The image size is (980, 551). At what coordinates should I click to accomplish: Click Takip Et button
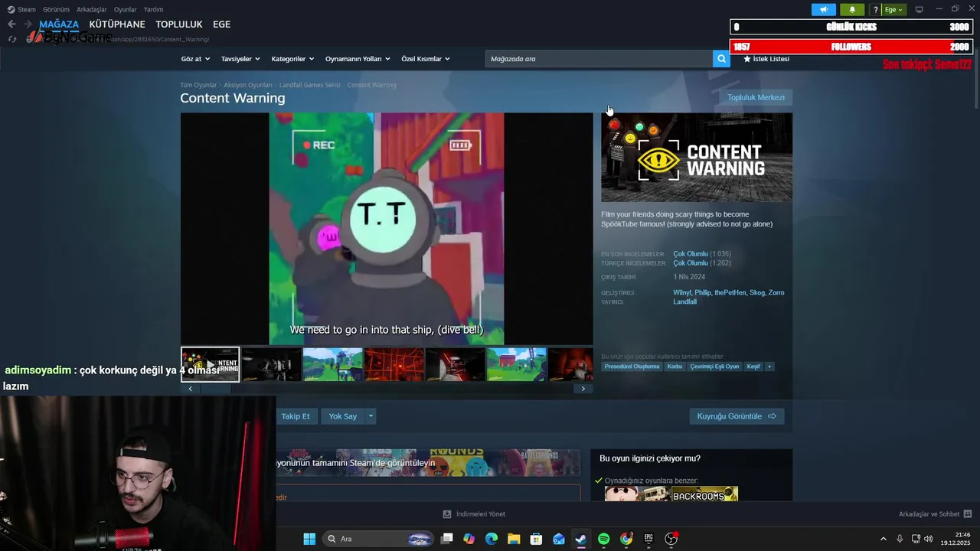pos(296,416)
